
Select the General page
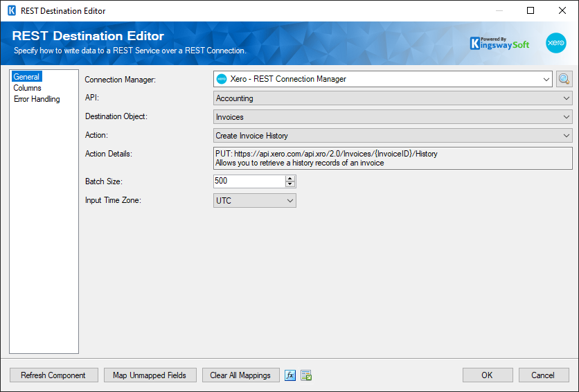pos(26,77)
